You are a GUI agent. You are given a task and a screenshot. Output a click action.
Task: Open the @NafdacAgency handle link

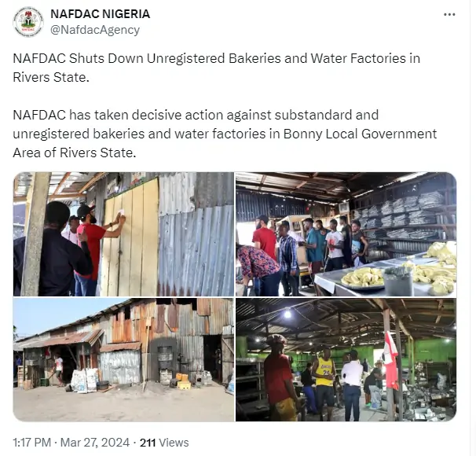95,30
